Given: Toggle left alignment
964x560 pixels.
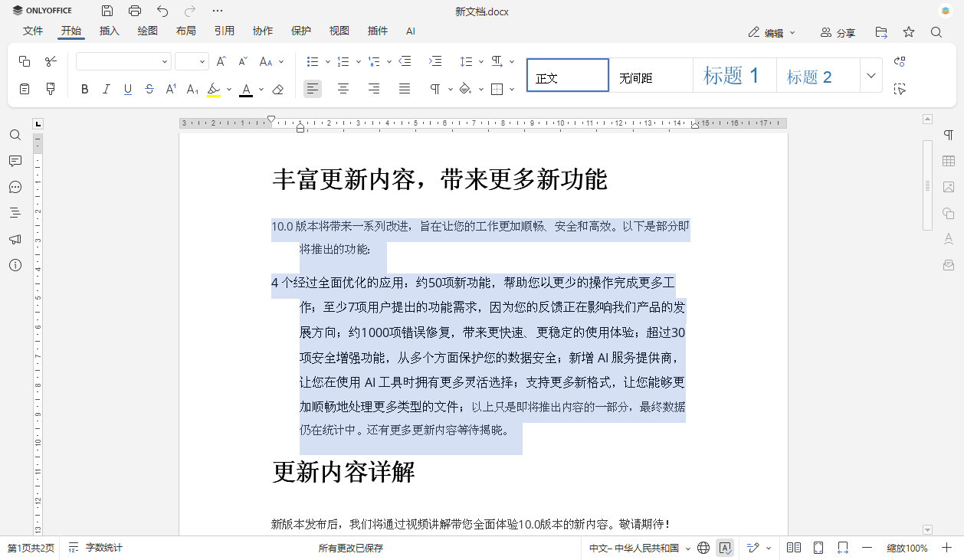Looking at the screenshot, I should pos(313,89).
